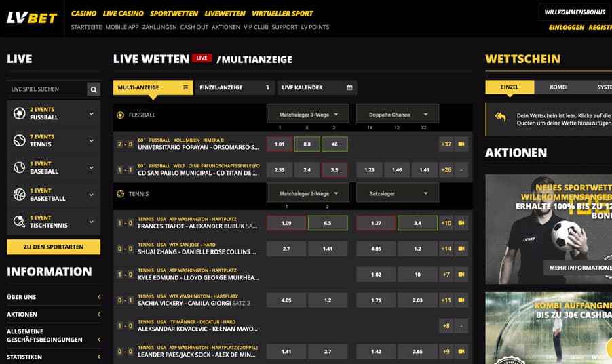The image size is (612, 364).
Task: Open the Doppelte Chance dropdown
Action: pyautogui.click(x=398, y=115)
